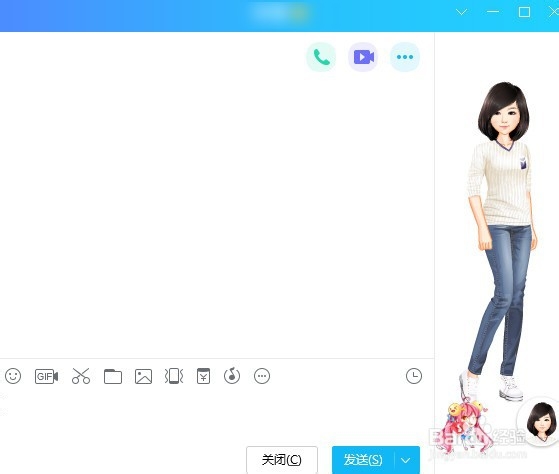The image size is (559, 474).
Task: Click the 关闭(C) button
Action: 282,460
